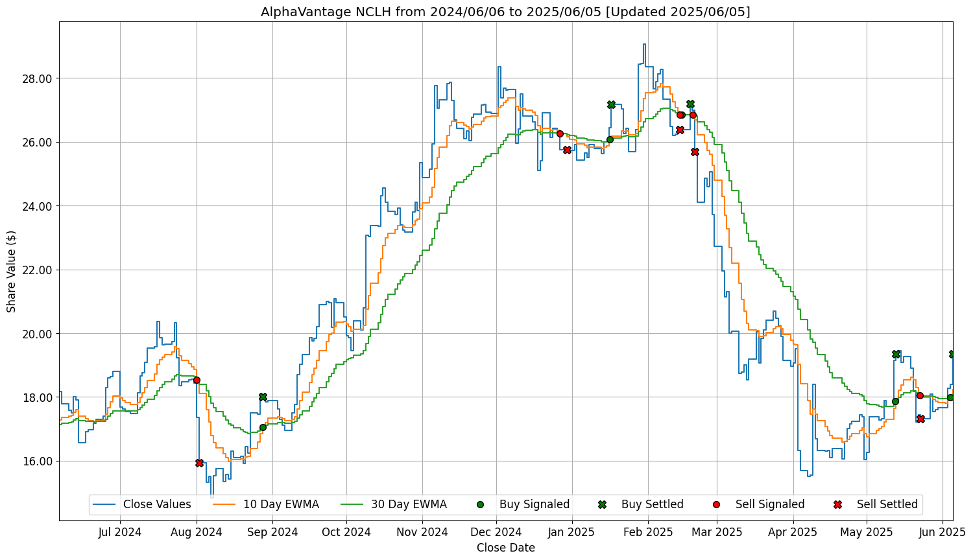Click the 20.00 y-axis tick label
The width and height of the screenshot is (973, 560).
(x=38, y=334)
